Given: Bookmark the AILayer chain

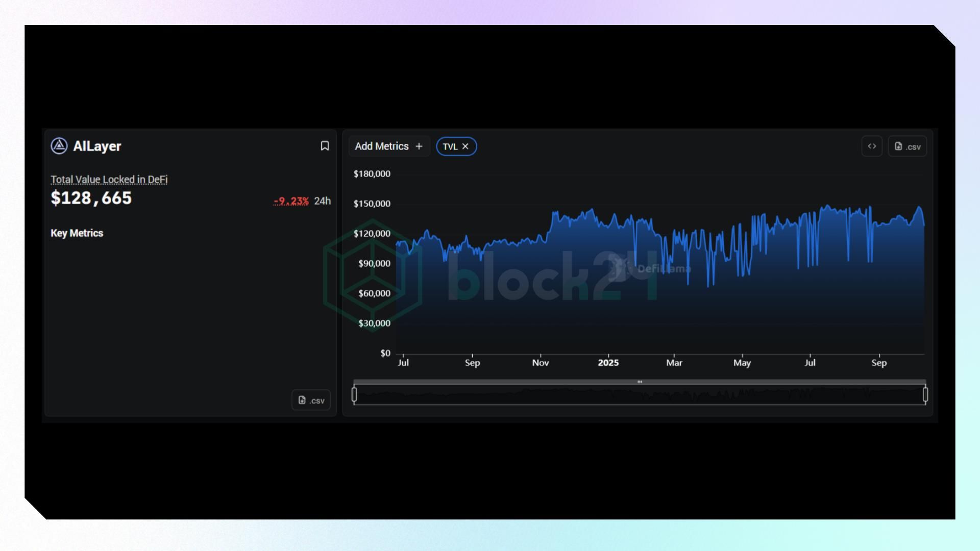Looking at the screenshot, I should coord(325,146).
